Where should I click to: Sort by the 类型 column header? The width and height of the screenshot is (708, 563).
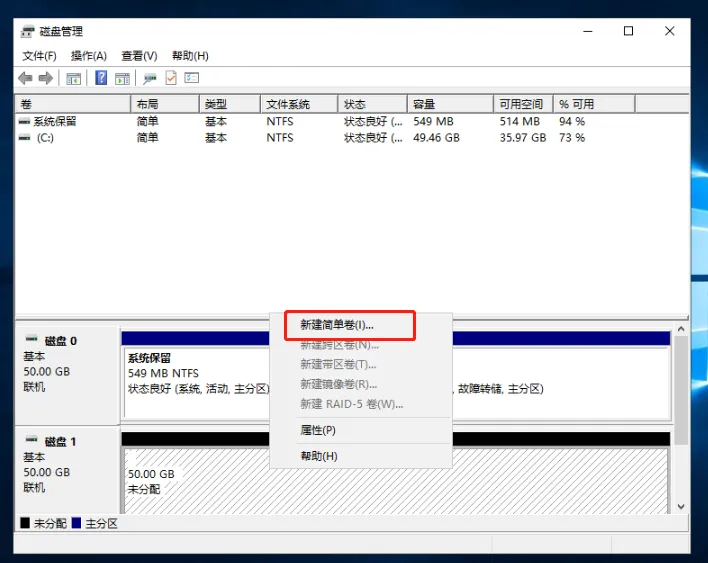pos(230,104)
